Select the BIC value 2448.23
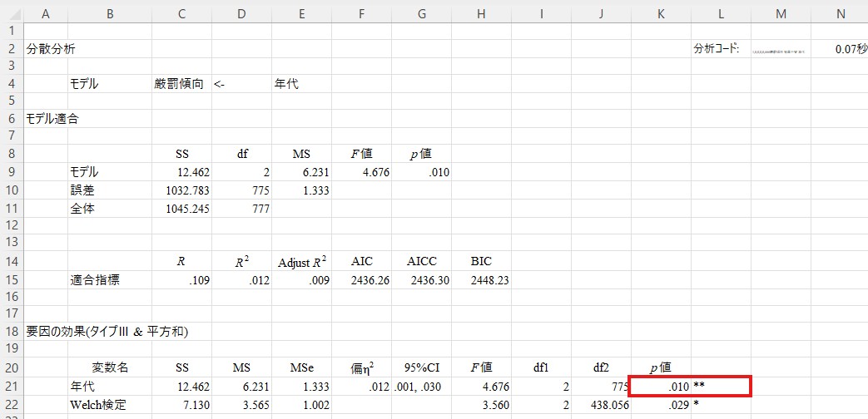The height and width of the screenshot is (419, 868). pyautogui.click(x=481, y=280)
